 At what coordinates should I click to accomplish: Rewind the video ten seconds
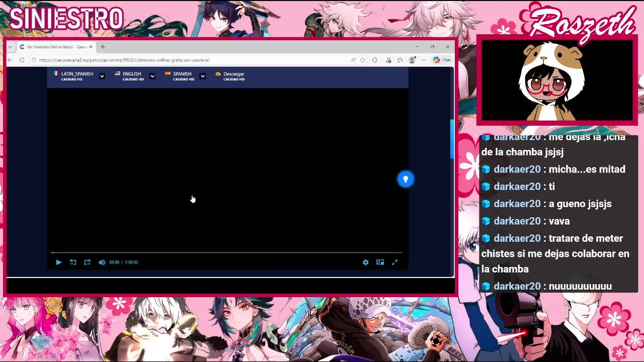[x=73, y=262]
